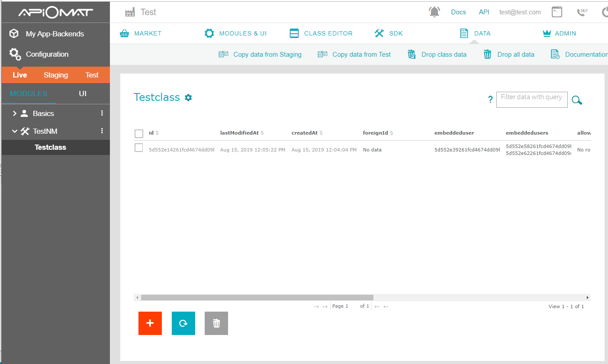
Task: Collapse the TestNM module chevron
Action: click(15, 131)
